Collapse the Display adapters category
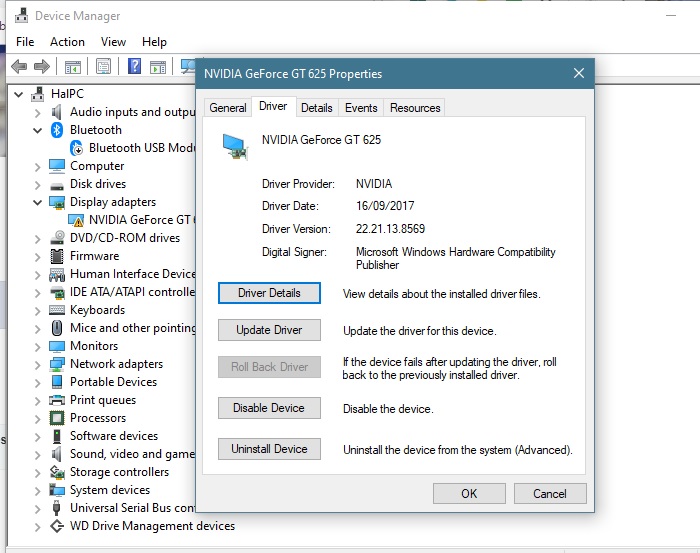700x553 pixels. [38, 203]
